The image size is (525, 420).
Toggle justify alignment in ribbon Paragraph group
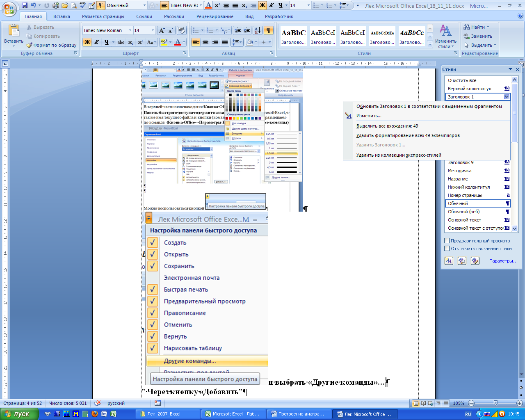[x=225, y=42]
